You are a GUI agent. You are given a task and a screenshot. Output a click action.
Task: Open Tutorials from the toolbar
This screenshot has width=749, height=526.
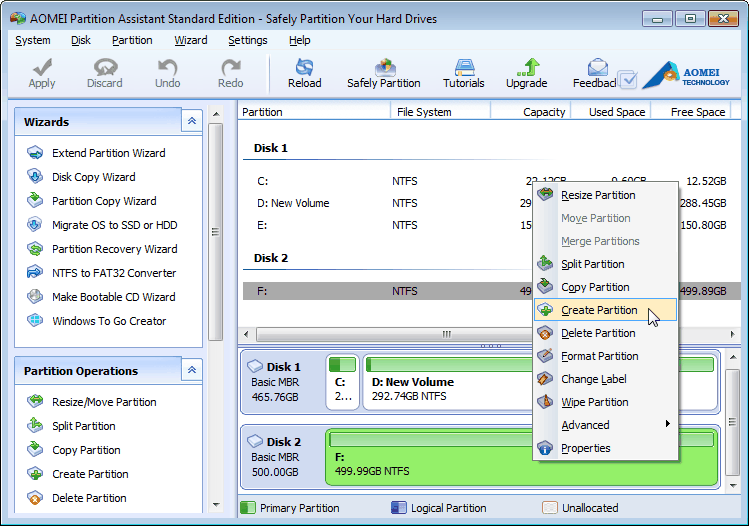[463, 74]
